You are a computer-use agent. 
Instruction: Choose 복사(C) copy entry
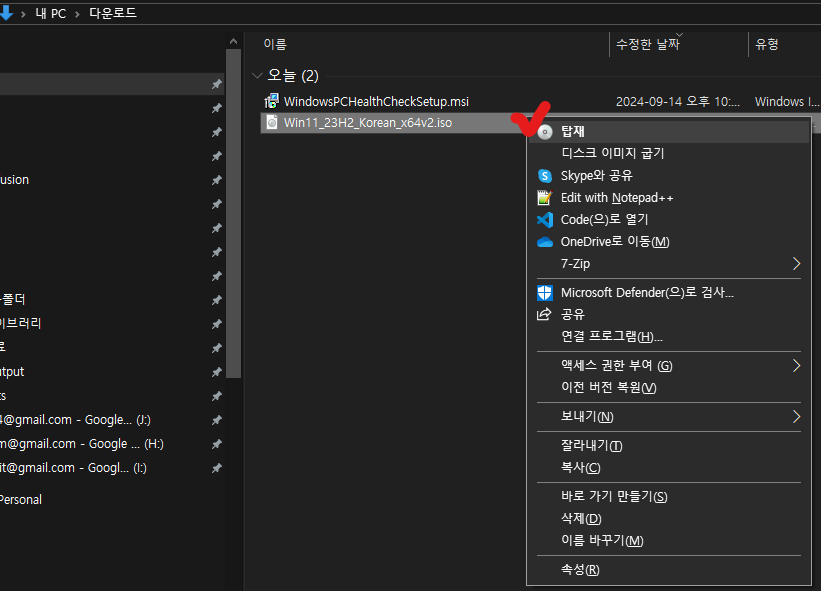click(x=669, y=467)
